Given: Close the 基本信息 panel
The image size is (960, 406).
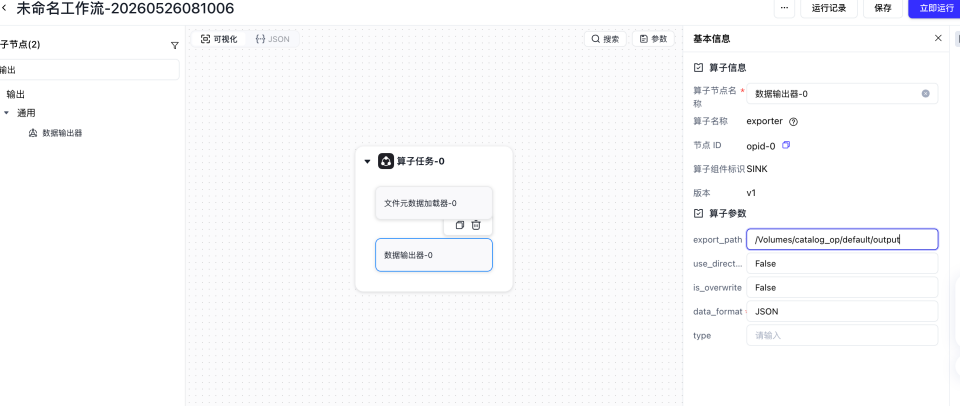Looking at the screenshot, I should coord(938,39).
